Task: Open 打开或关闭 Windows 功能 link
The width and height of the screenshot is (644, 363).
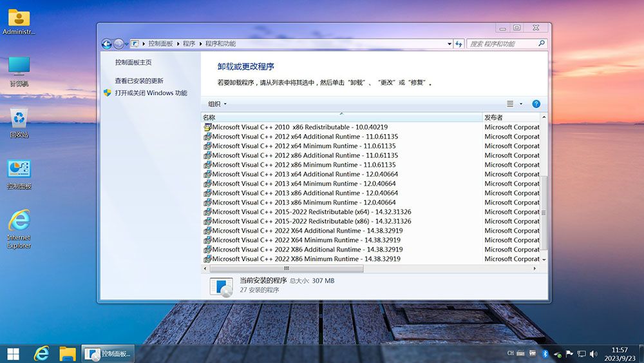Action: 151,93
